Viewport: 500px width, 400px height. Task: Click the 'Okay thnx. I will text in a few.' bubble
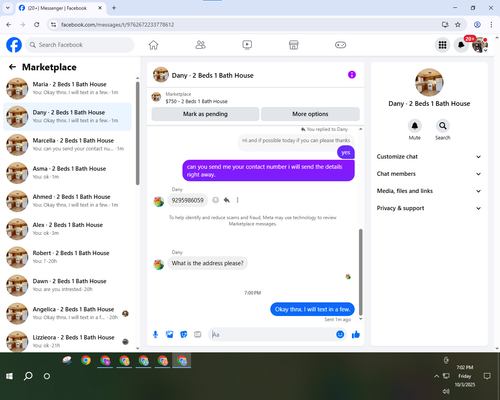coord(312,309)
